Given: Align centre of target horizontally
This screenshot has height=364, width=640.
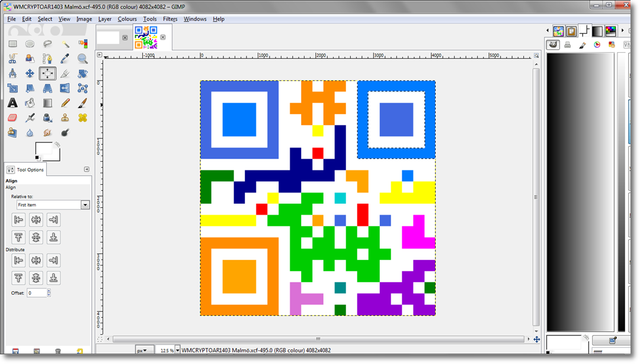Looking at the screenshot, I should tap(36, 220).
